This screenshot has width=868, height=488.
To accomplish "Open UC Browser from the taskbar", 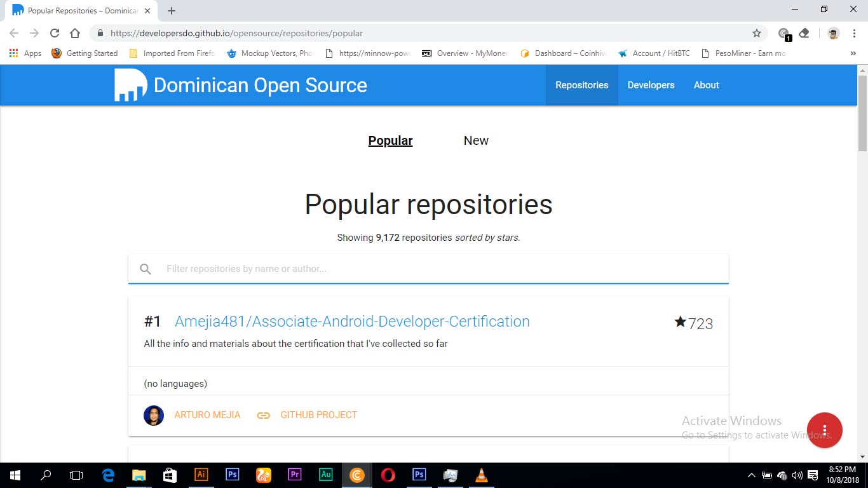I will [x=264, y=475].
